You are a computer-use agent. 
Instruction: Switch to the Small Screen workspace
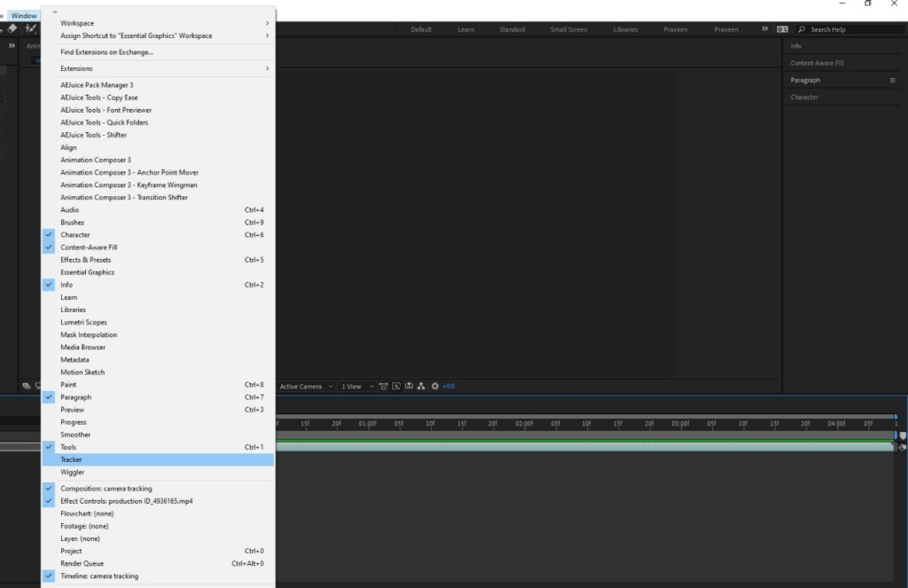(x=568, y=29)
